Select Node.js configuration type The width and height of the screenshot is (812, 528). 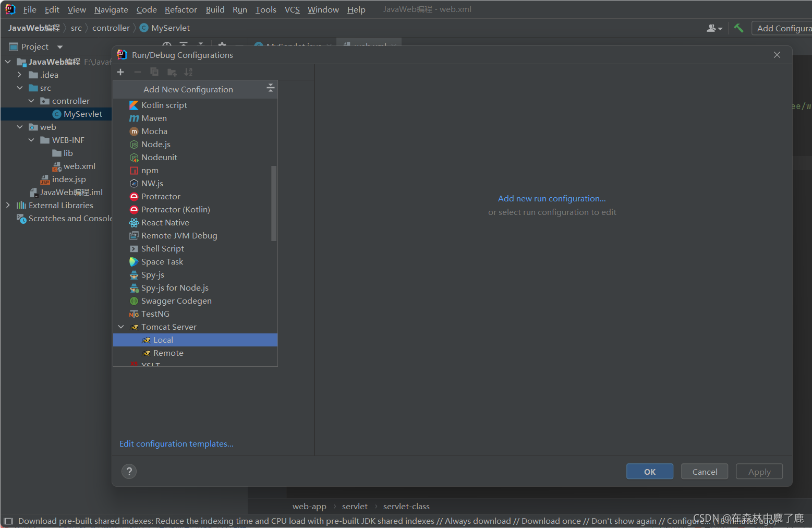195,145
